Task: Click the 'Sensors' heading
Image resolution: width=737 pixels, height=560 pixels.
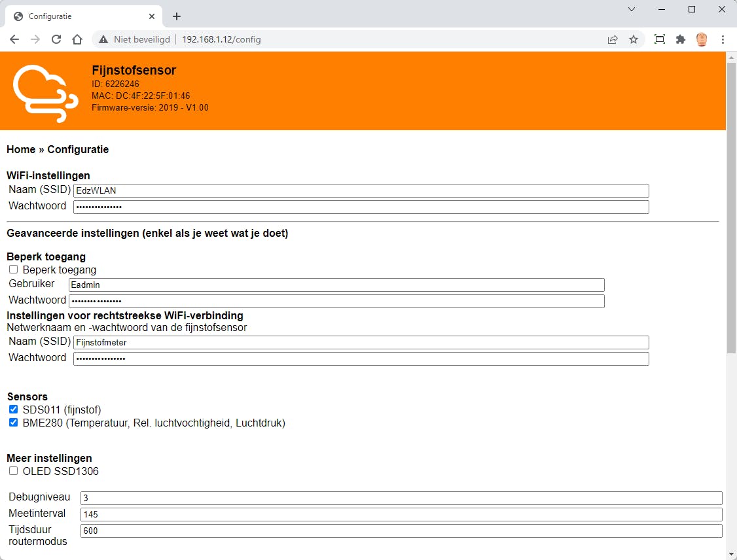Action: 27,396
